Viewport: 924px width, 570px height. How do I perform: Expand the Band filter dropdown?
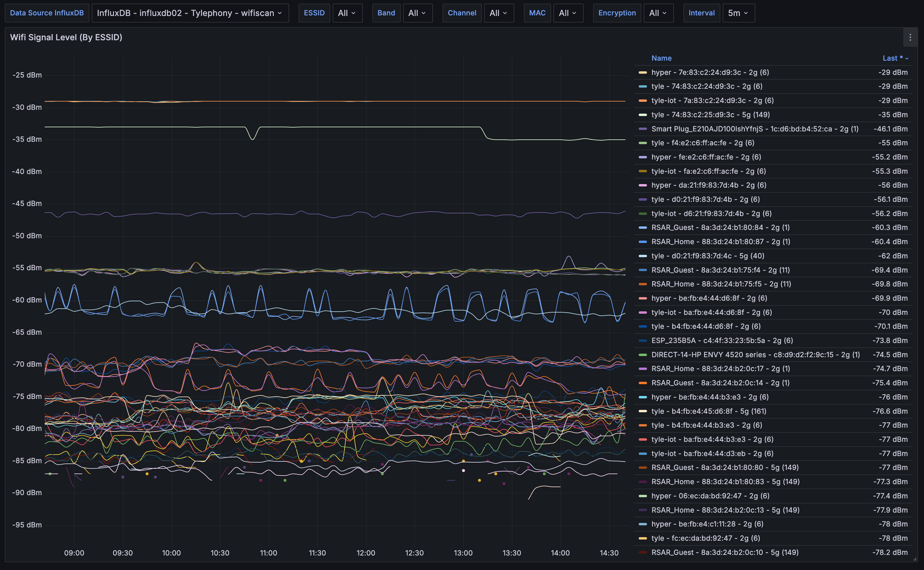[x=417, y=13]
